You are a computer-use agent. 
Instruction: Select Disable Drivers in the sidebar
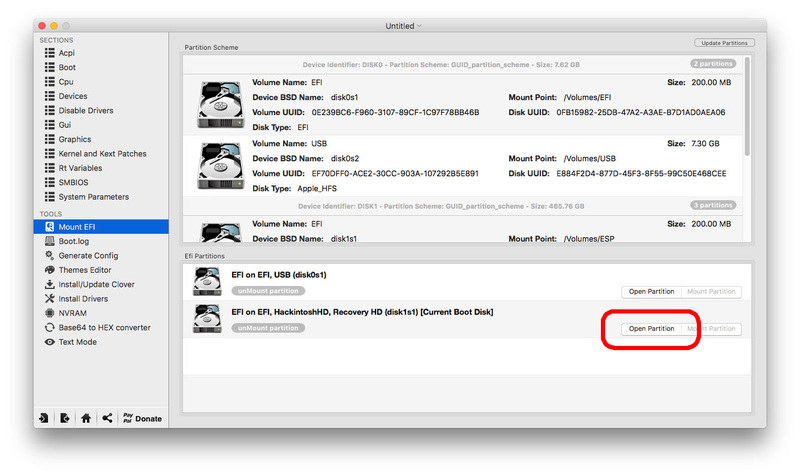coord(86,110)
